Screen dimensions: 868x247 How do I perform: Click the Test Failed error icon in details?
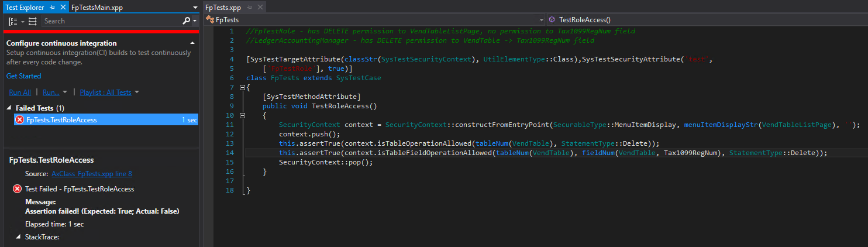point(17,189)
